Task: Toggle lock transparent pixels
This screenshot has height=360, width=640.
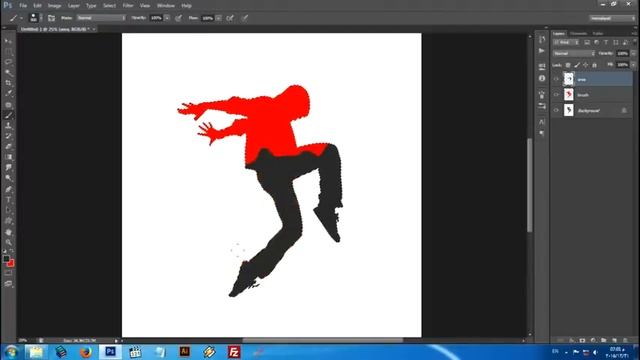Action: tap(568, 65)
